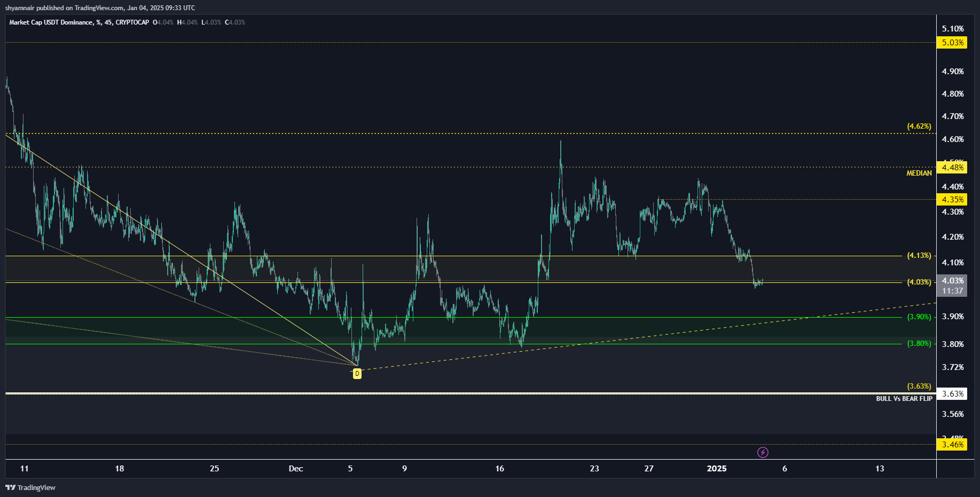Image resolution: width=980 pixels, height=497 pixels.
Task: Click the (4.62%) level annotation
Action: [919, 127]
